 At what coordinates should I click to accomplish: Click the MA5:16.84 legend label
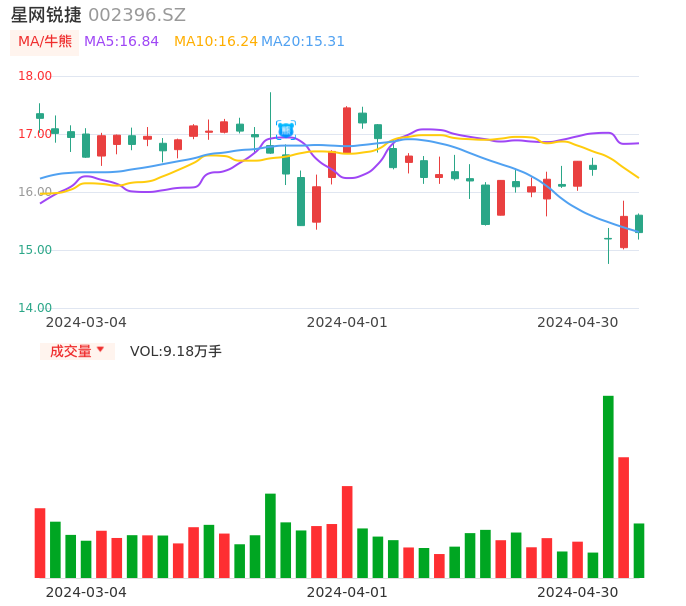click(x=121, y=42)
